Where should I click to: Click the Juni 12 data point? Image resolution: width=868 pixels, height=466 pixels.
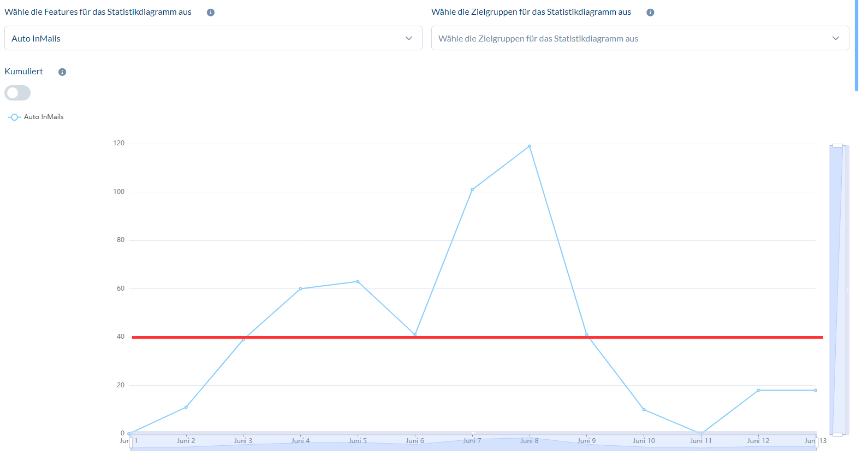pyautogui.click(x=758, y=390)
